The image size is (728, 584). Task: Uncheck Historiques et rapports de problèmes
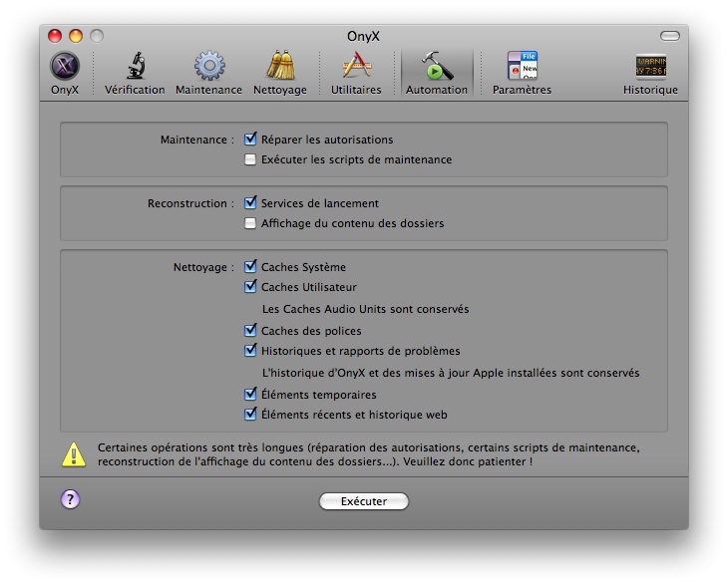click(250, 351)
